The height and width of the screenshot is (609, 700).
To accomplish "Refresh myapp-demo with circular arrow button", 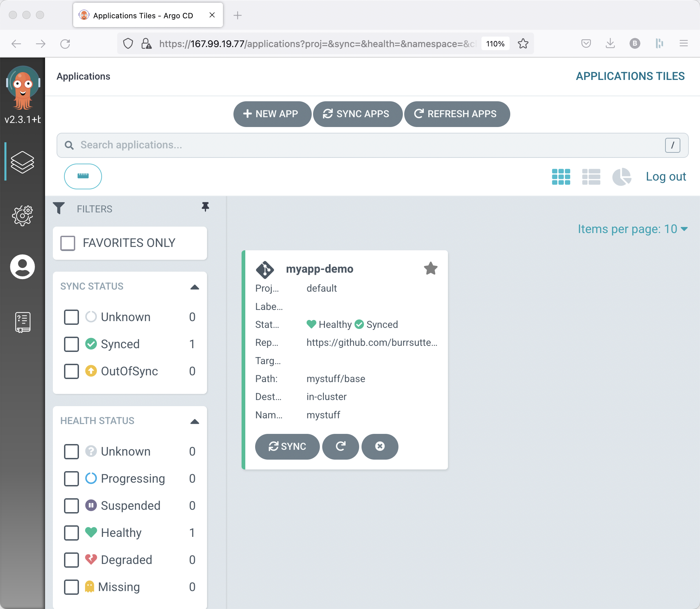I will coord(340,446).
